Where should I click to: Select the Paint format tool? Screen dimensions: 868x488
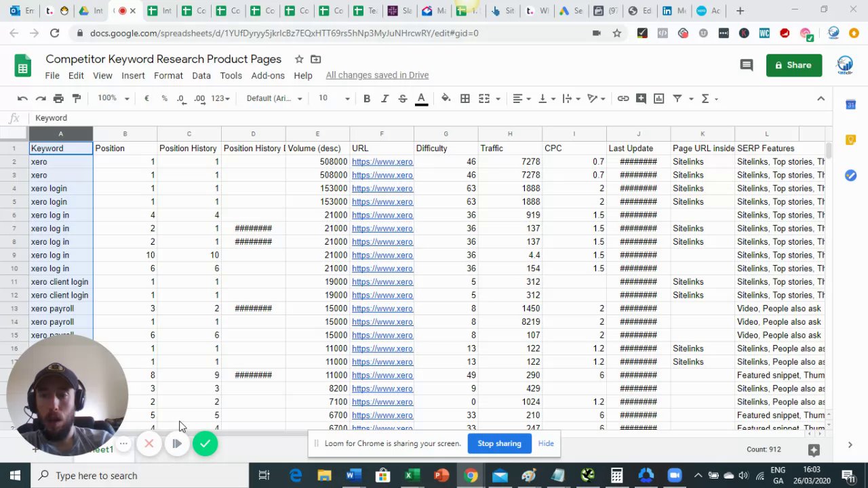pos(77,98)
